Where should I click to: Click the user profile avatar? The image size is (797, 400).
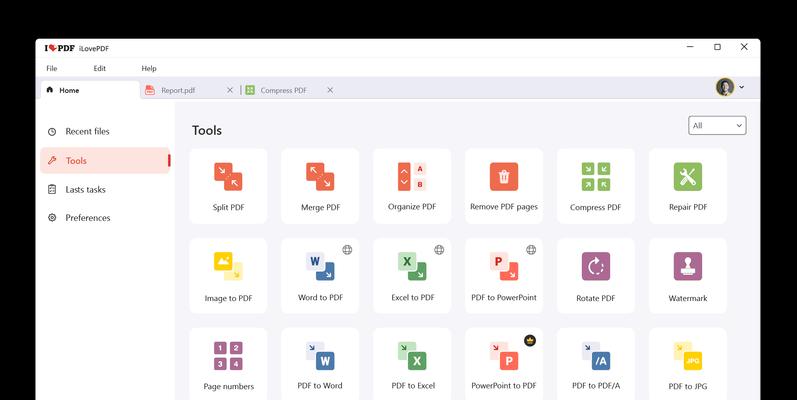pyautogui.click(x=725, y=87)
